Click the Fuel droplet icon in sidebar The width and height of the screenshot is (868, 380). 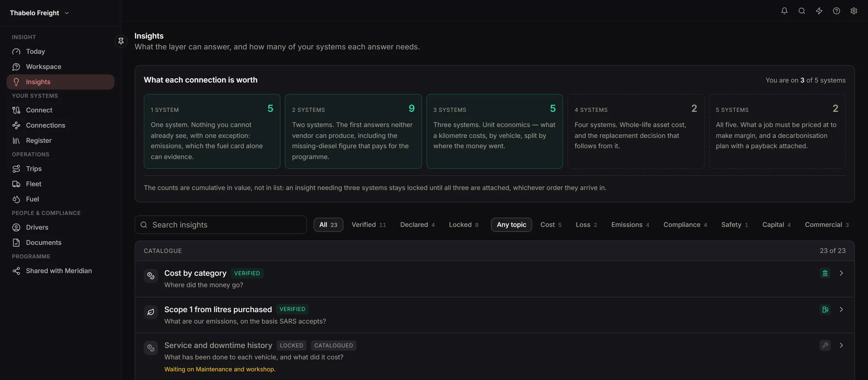point(16,199)
